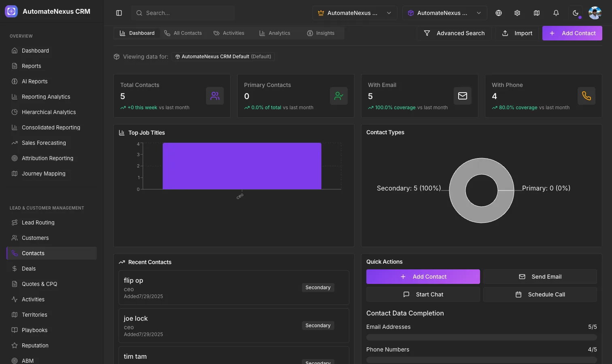Open Lead Routing in sidebar
This screenshot has width=612, height=364.
tap(52, 222)
